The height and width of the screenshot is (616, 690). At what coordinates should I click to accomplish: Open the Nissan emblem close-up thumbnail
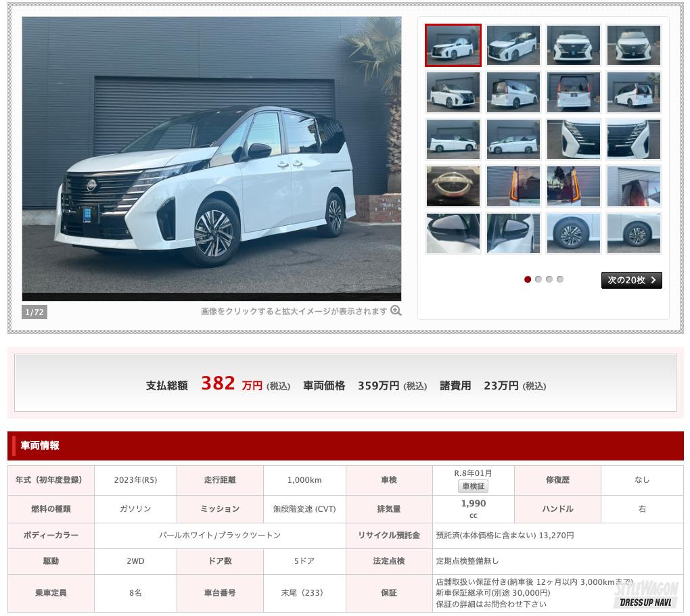[453, 186]
